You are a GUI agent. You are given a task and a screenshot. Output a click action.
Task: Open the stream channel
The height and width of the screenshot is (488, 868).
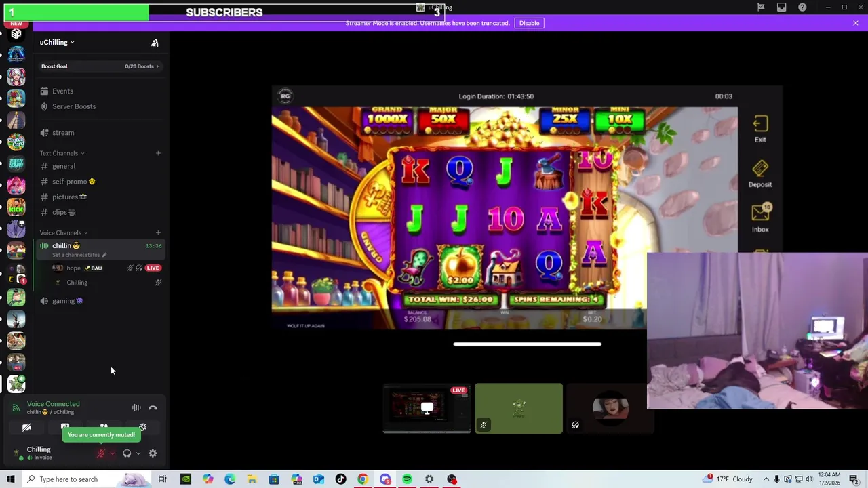(x=100, y=133)
